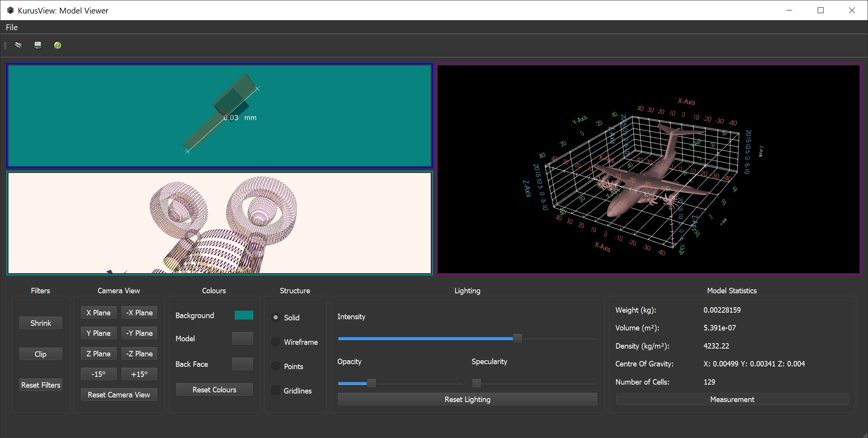
Task: Save the model using the floppy disk icon
Action: tap(38, 45)
